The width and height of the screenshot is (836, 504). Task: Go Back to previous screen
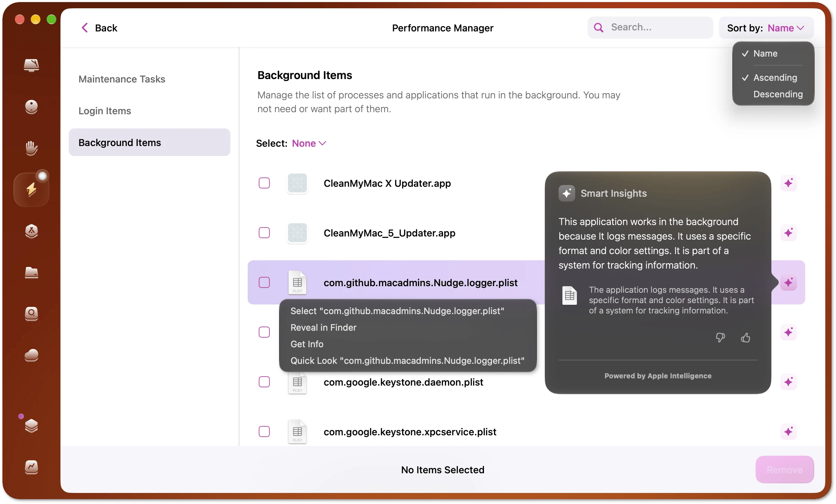(99, 28)
